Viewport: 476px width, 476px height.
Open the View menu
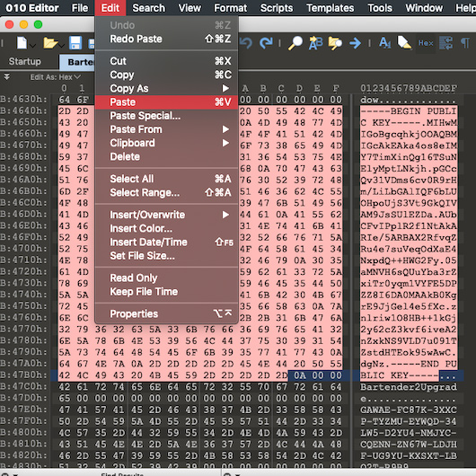point(190,8)
